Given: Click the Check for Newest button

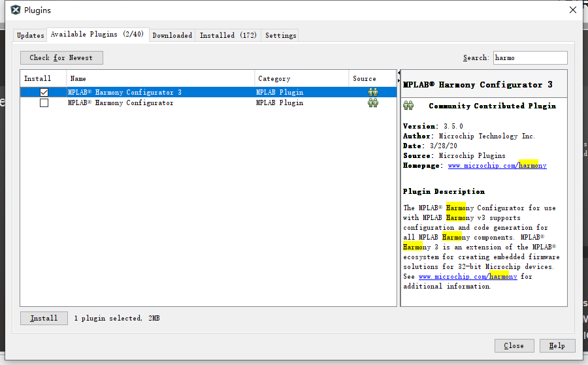Looking at the screenshot, I should click(x=61, y=57).
